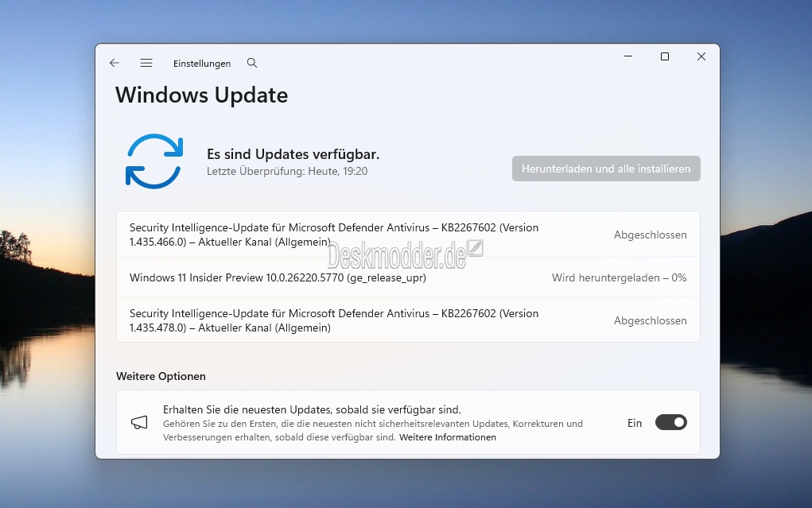Image resolution: width=812 pixels, height=508 pixels.
Task: Select the Defender update Version 1.435.466.0 row
Action: 408,234
